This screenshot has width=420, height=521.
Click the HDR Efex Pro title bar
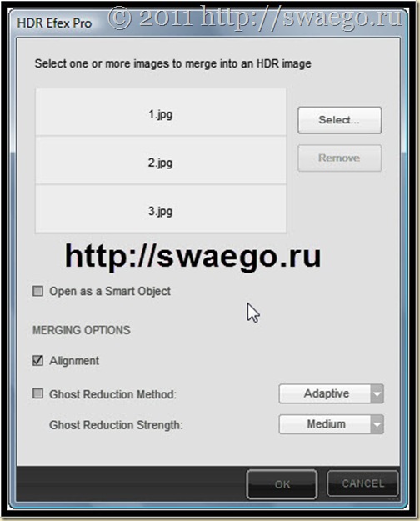208,23
